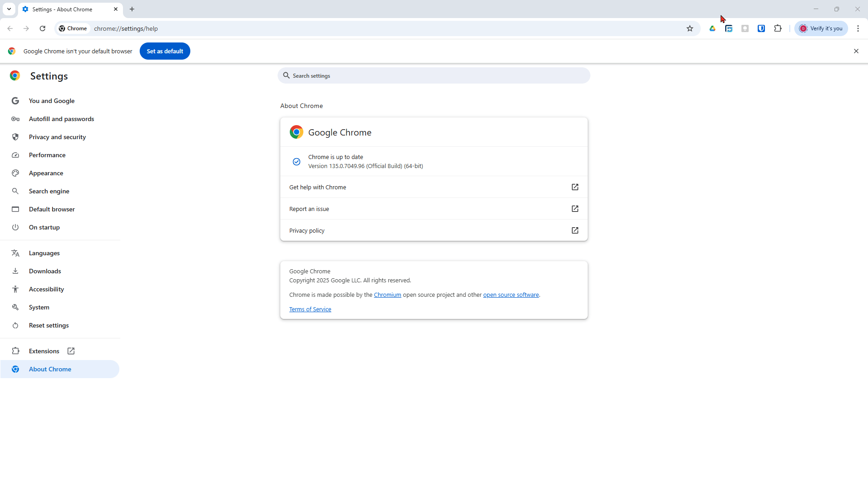The width and height of the screenshot is (868, 487).
Task: Click the browser back arrow
Action: (x=10, y=28)
